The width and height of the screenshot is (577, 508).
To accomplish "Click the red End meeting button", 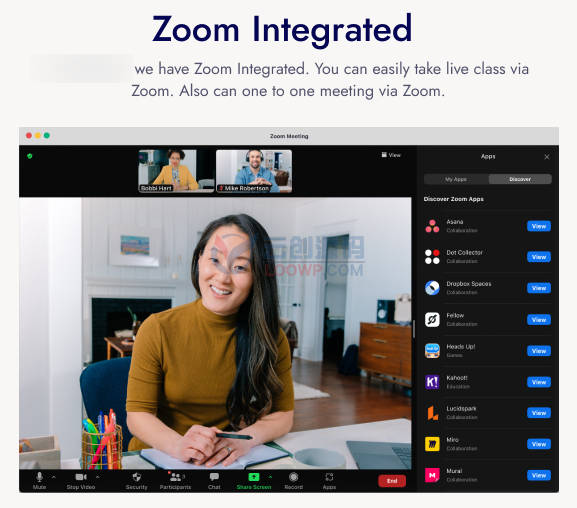I will [x=392, y=481].
